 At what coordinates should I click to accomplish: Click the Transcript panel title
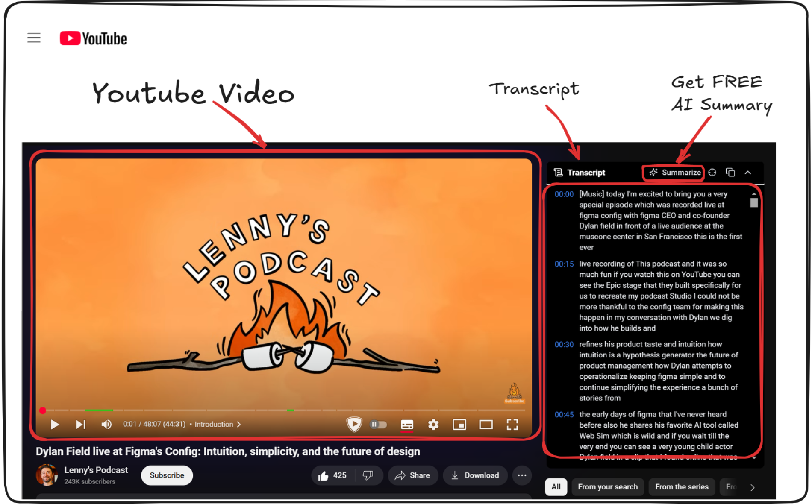coord(586,173)
